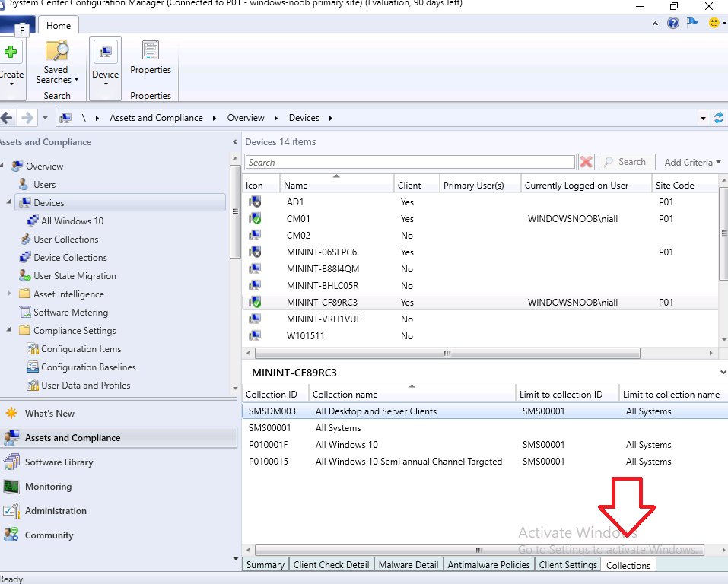Open the What's New workspace icon
Viewport: 728px width, 584px height.
click(11, 413)
